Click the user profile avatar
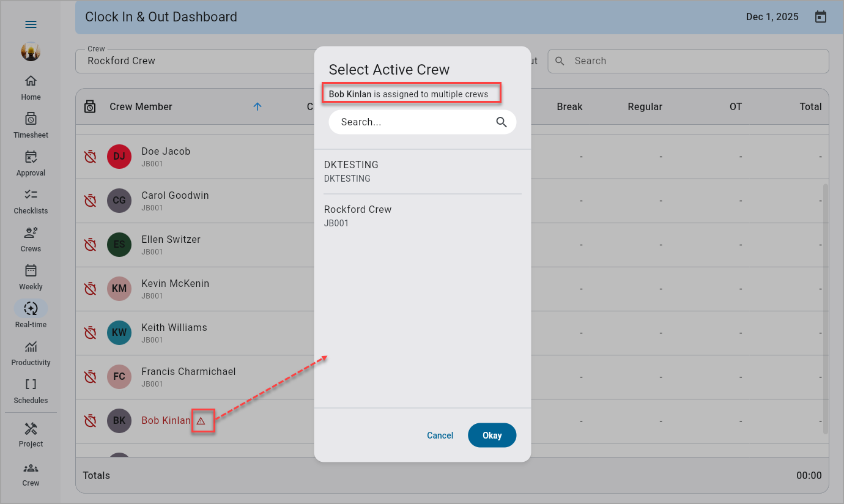 tap(31, 51)
